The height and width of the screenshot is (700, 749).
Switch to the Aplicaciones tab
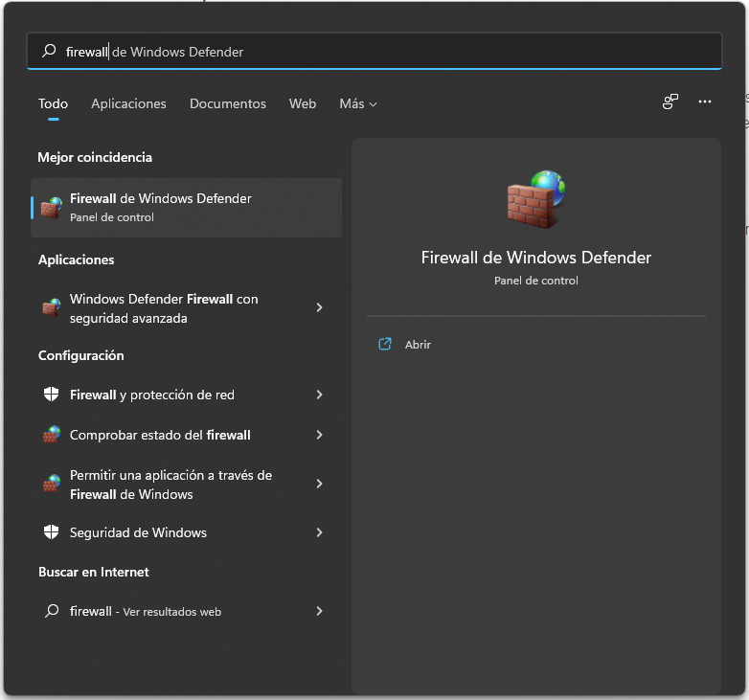point(128,103)
